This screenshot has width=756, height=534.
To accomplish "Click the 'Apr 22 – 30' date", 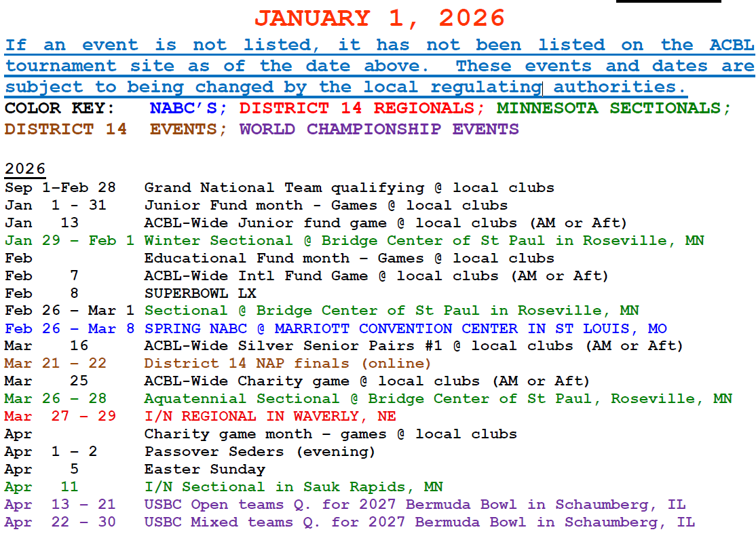I will pyautogui.click(x=60, y=522).
